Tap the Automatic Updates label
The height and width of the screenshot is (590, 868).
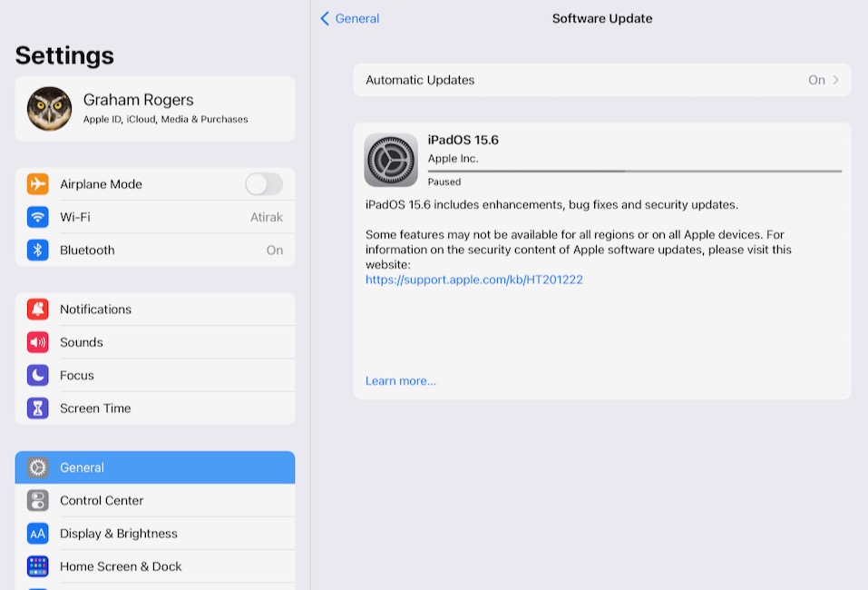(x=420, y=80)
